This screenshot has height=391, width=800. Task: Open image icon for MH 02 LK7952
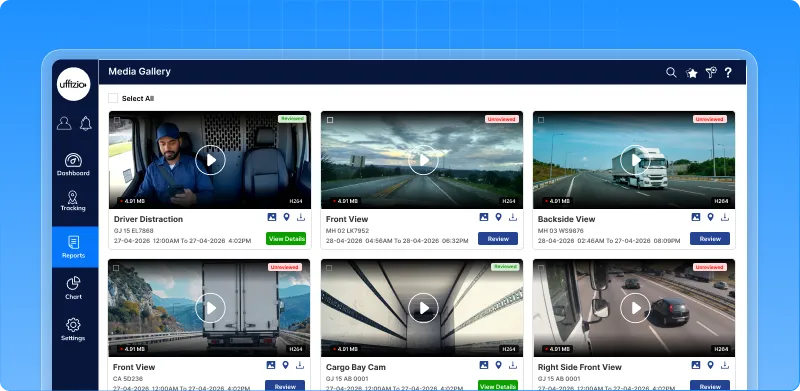[x=484, y=217]
